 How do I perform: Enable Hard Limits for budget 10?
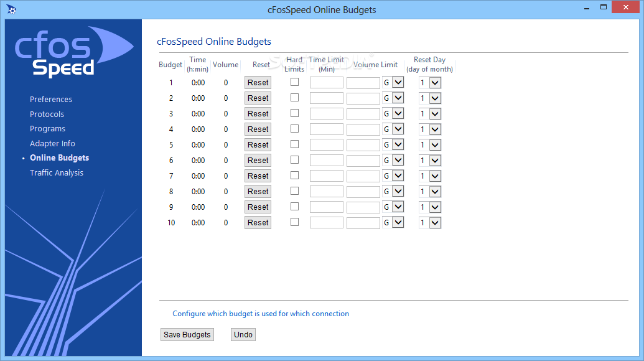294,222
